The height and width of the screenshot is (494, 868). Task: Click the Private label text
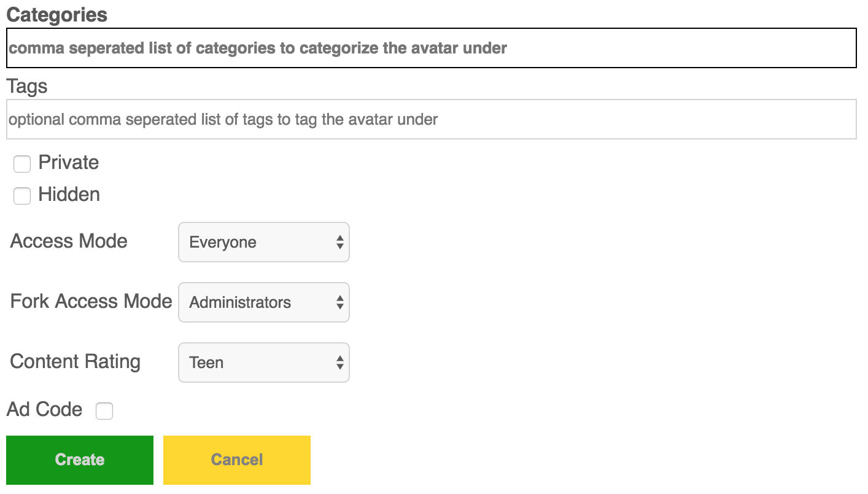coord(69,163)
